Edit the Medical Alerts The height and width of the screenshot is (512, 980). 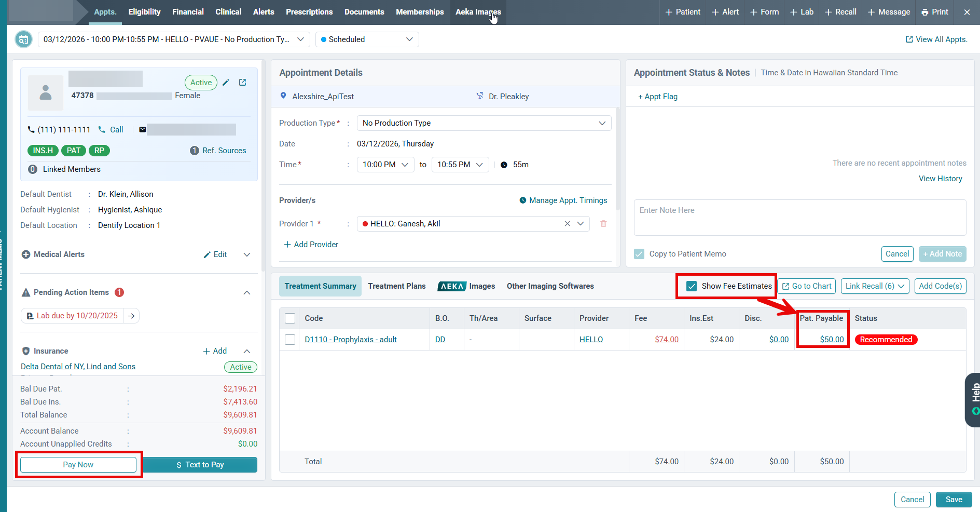[x=215, y=254]
